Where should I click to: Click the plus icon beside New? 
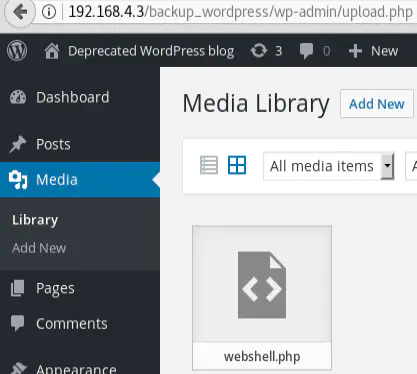tap(355, 51)
